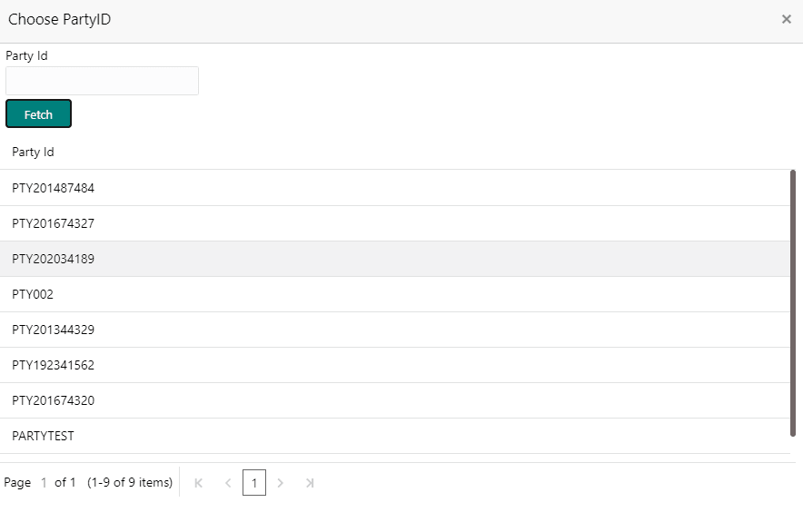The image size is (803, 532).
Task: Click the current page number field
Action: pos(44,483)
